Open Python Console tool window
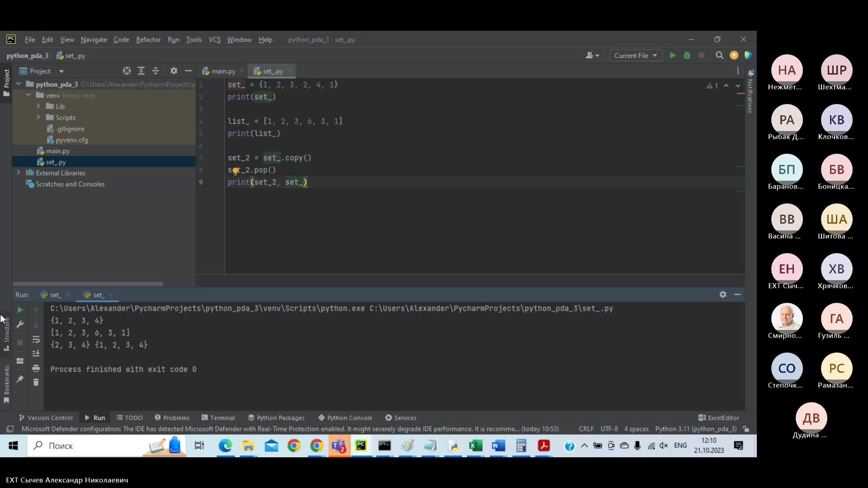The image size is (868, 488). click(345, 418)
